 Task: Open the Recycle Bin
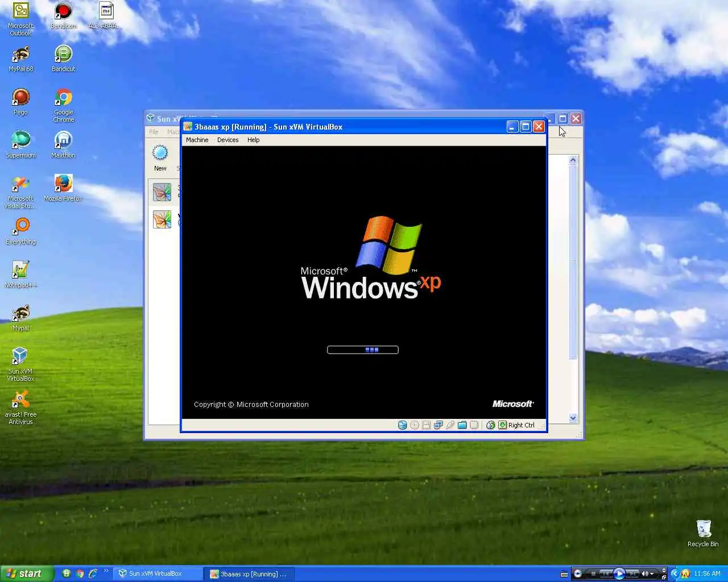tap(703, 533)
